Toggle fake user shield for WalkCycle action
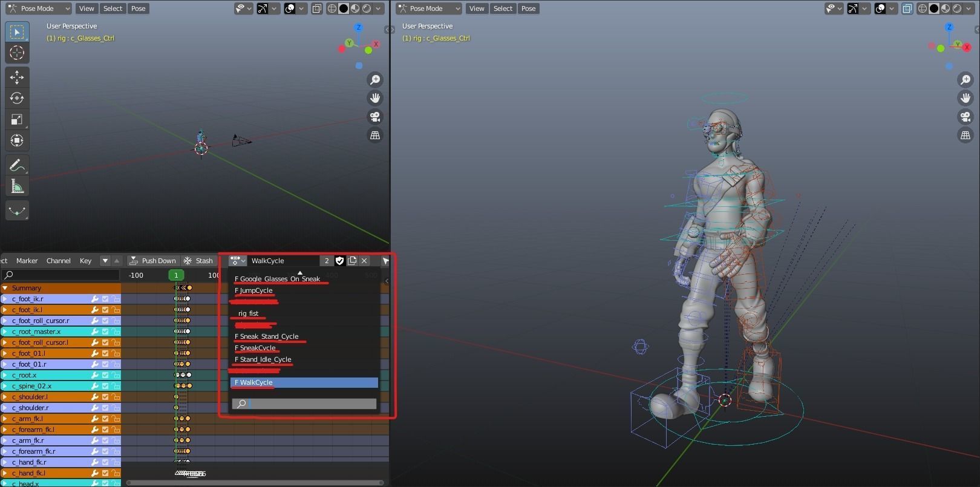This screenshot has height=487, width=980. [340, 261]
